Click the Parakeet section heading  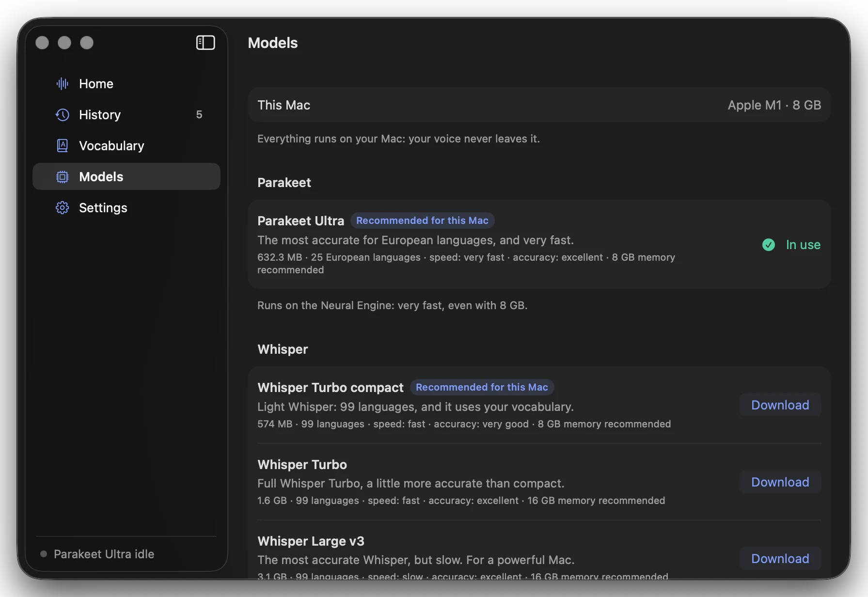(284, 183)
